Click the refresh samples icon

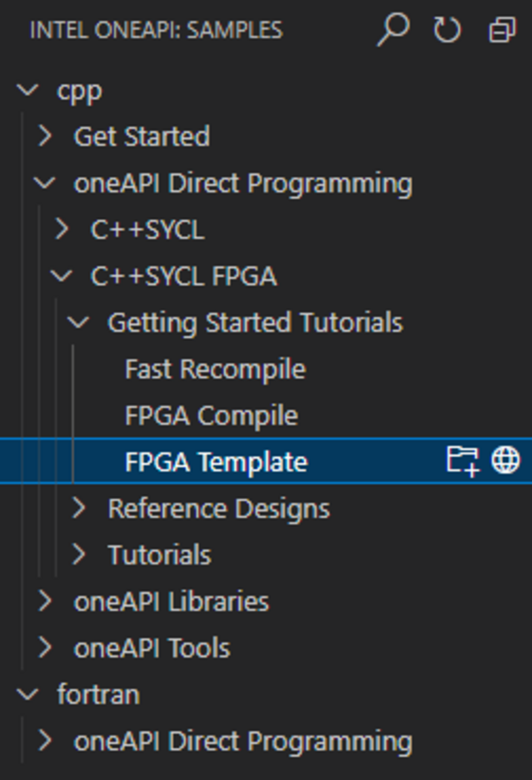coord(447,30)
